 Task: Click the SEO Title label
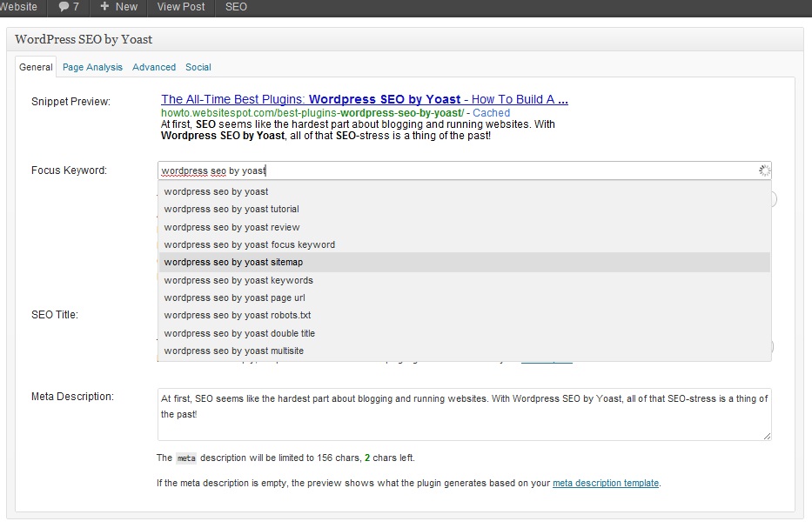click(54, 315)
